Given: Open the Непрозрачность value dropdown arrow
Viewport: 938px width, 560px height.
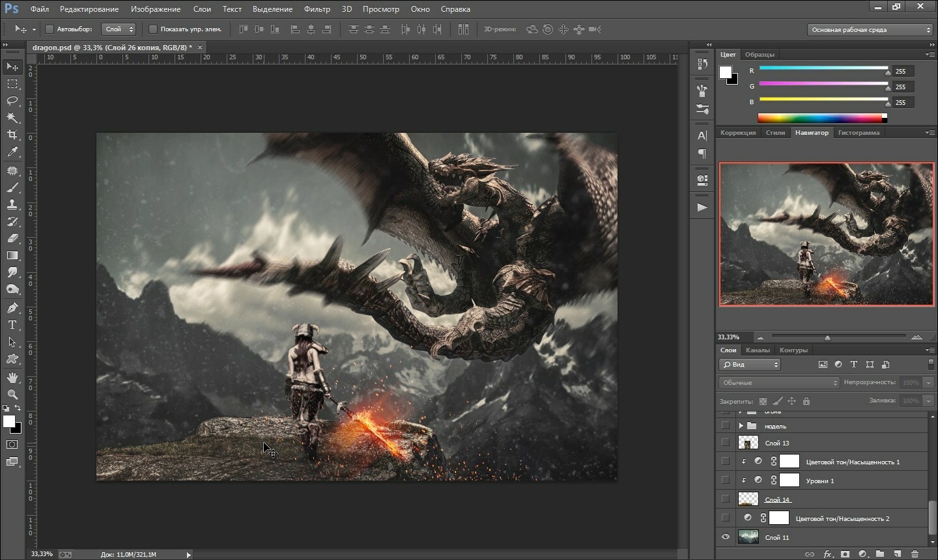Looking at the screenshot, I should tap(929, 383).
